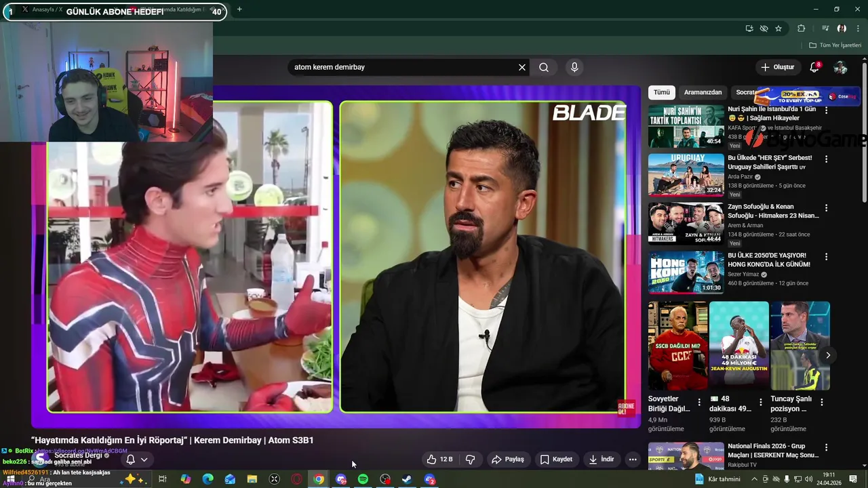Screen dimensions: 868x488
Task: Install app icon in Chrome address bar
Action: click(x=749, y=28)
